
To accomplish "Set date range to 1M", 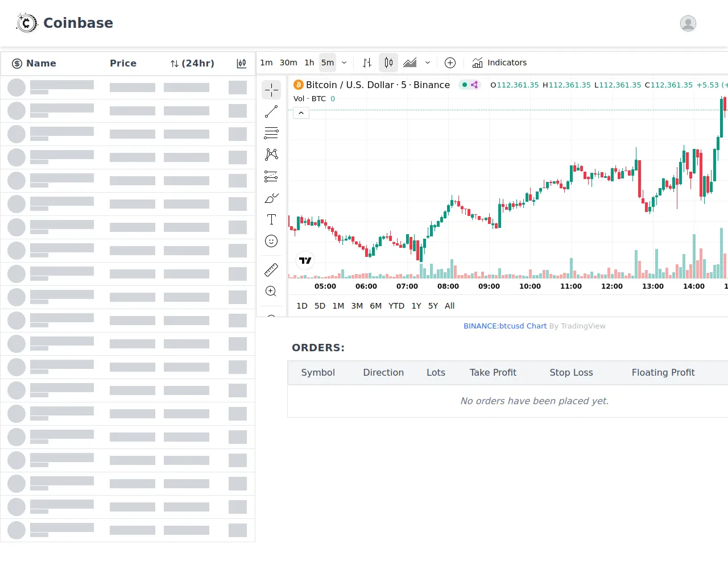I will click(338, 306).
